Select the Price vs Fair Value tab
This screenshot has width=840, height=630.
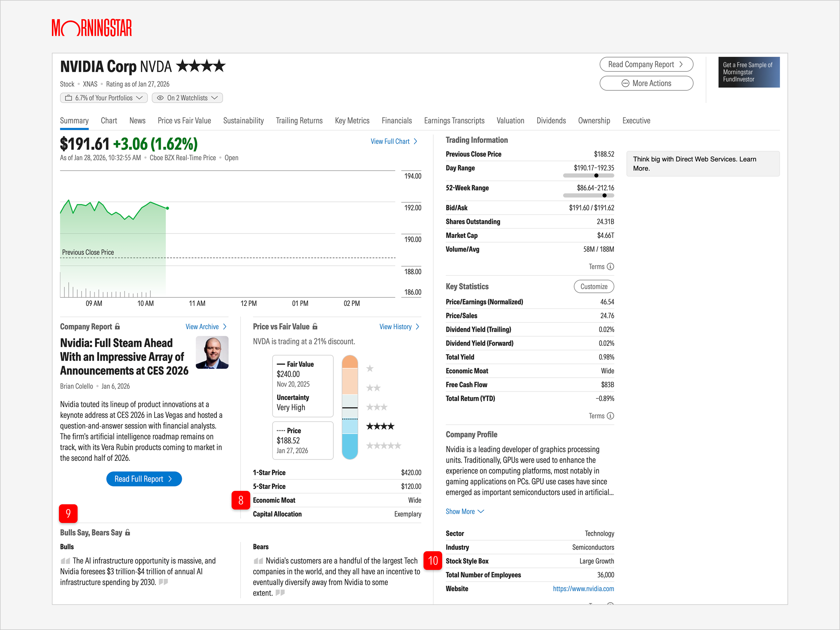coord(184,121)
